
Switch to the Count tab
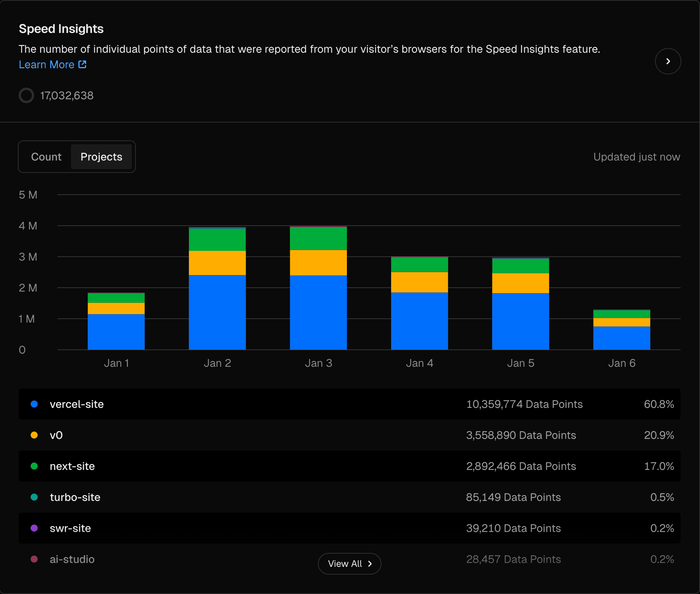tap(46, 157)
